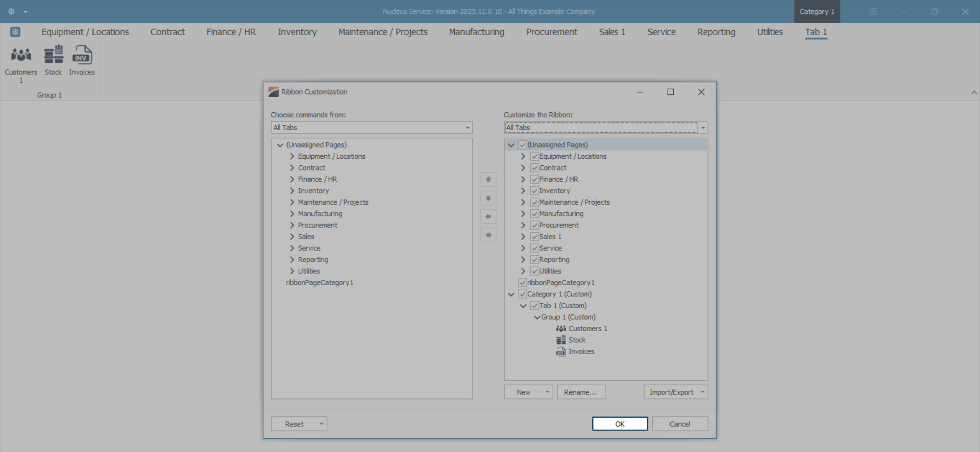Toggle the Category 1 (Custom) checkbox

pyautogui.click(x=522, y=294)
